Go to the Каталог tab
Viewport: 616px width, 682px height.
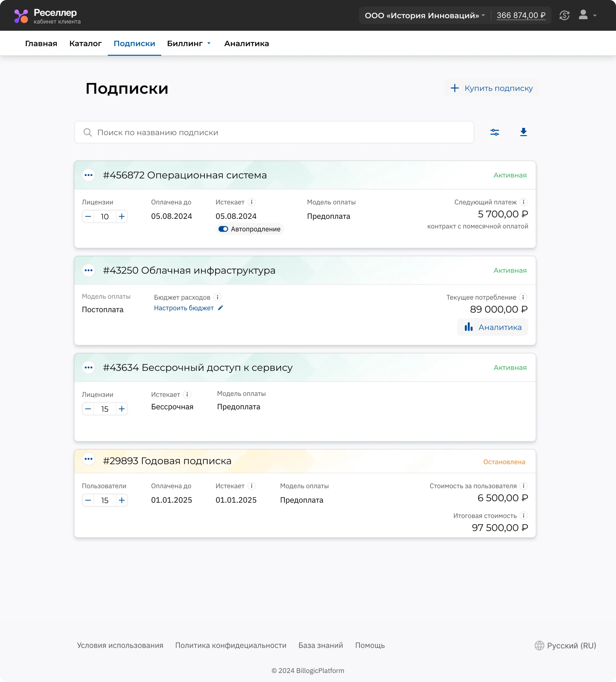[x=85, y=44]
